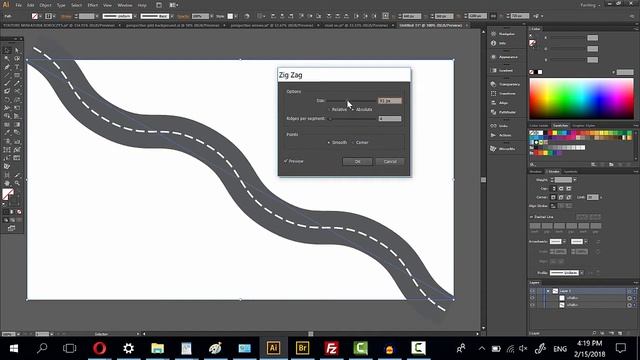
Task: Open the MirrorMe panel icon
Action: (x=493, y=149)
